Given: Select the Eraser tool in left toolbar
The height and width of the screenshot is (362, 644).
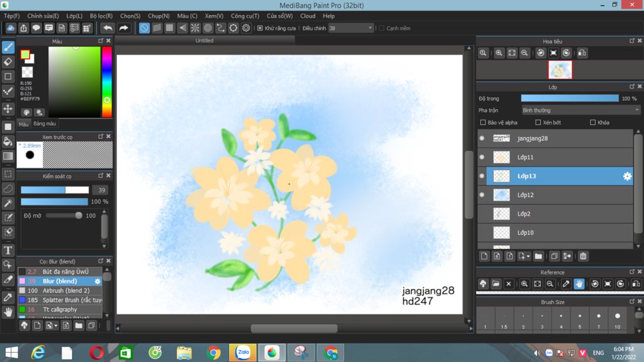Looking at the screenshot, I should point(8,62).
